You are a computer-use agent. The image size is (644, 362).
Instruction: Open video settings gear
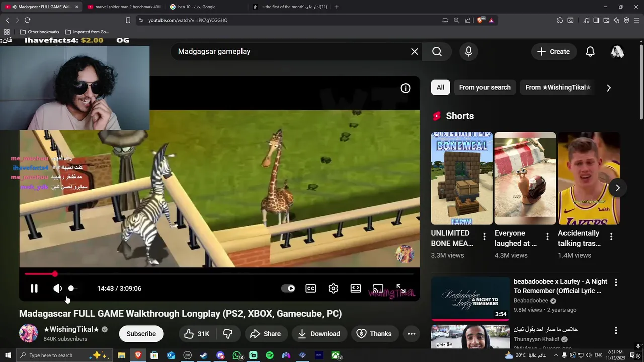pyautogui.click(x=333, y=288)
